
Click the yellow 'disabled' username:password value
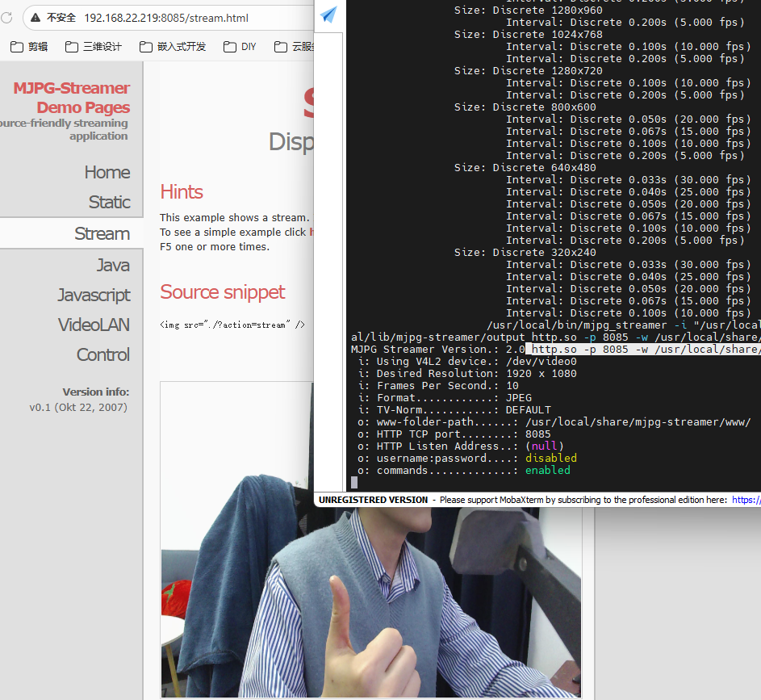(551, 459)
